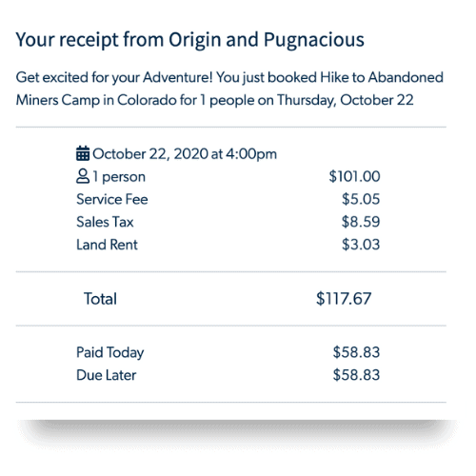Screen dimensions: 476x476
Task: Click the Total label
Action: [100, 299]
